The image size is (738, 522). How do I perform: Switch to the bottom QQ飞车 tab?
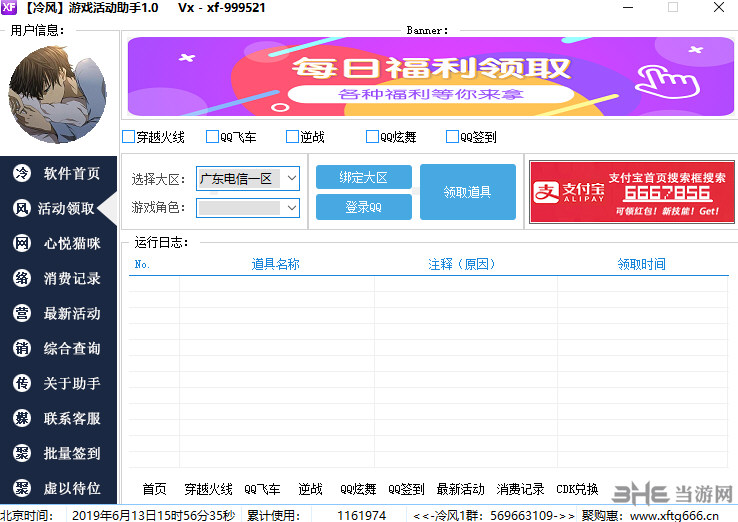pyautogui.click(x=262, y=489)
